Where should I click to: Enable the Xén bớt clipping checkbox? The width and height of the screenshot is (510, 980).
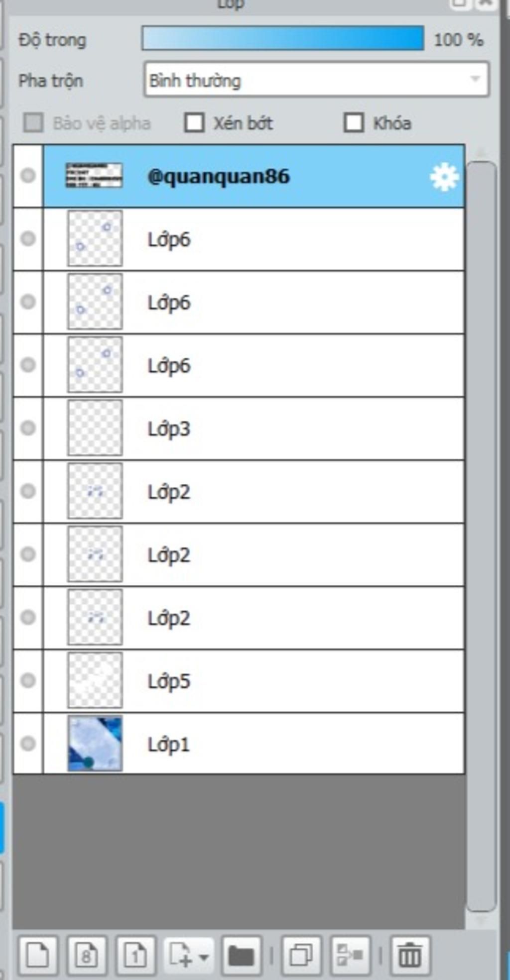click(x=194, y=122)
